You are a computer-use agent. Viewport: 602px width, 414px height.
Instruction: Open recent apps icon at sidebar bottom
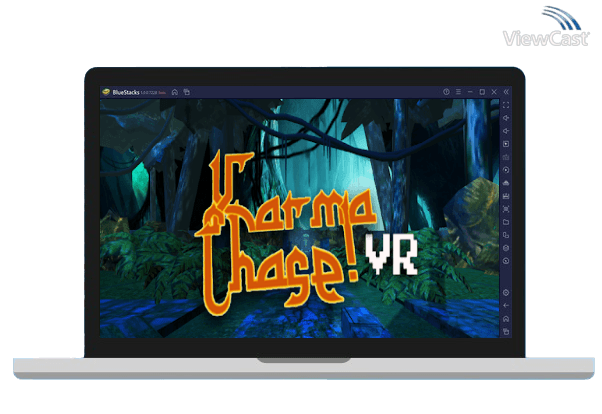coord(506,331)
